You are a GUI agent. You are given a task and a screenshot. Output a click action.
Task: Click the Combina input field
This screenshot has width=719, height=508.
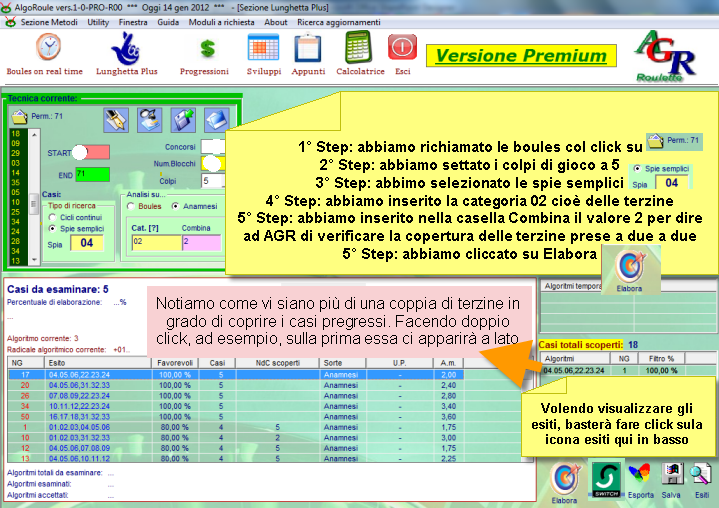pos(202,243)
